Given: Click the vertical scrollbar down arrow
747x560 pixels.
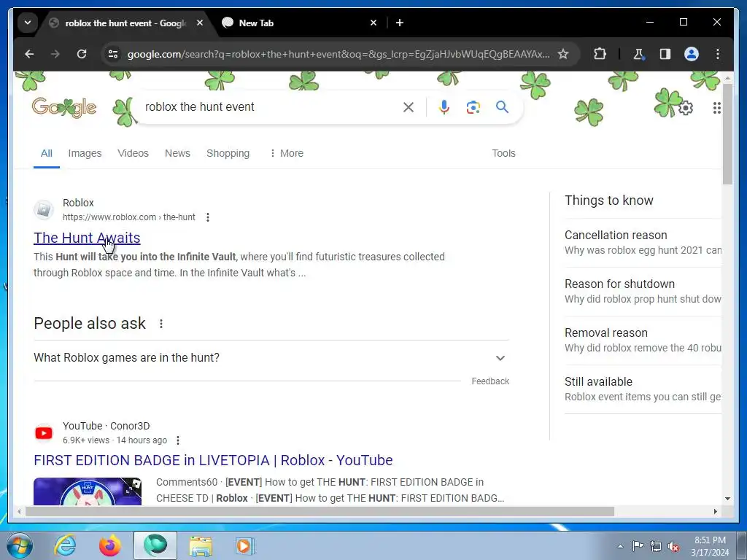Looking at the screenshot, I should (x=727, y=499).
